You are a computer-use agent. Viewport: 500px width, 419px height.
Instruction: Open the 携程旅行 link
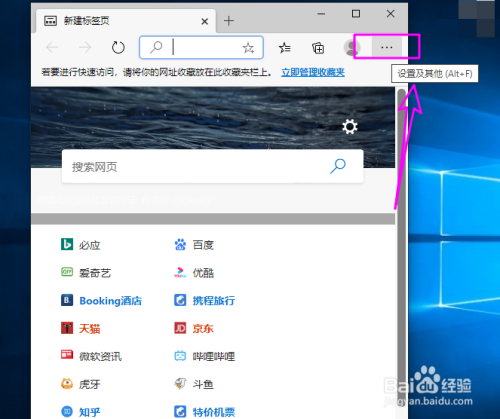click(x=214, y=301)
